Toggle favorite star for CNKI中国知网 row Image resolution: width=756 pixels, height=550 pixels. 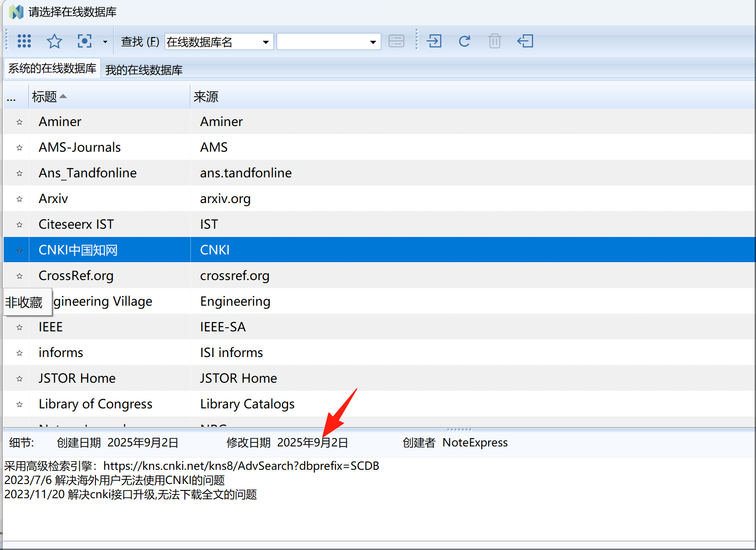19,250
